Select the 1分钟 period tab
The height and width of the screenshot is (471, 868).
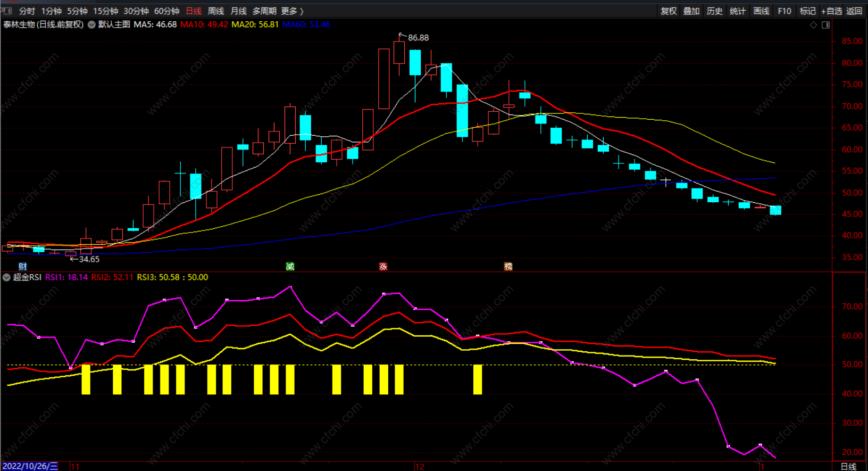(52, 11)
